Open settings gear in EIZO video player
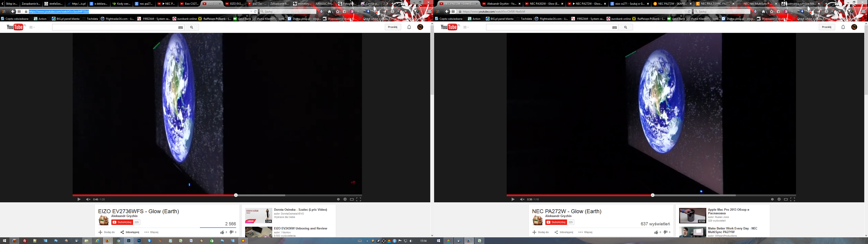Screen dimensions: 868x244 (345, 199)
